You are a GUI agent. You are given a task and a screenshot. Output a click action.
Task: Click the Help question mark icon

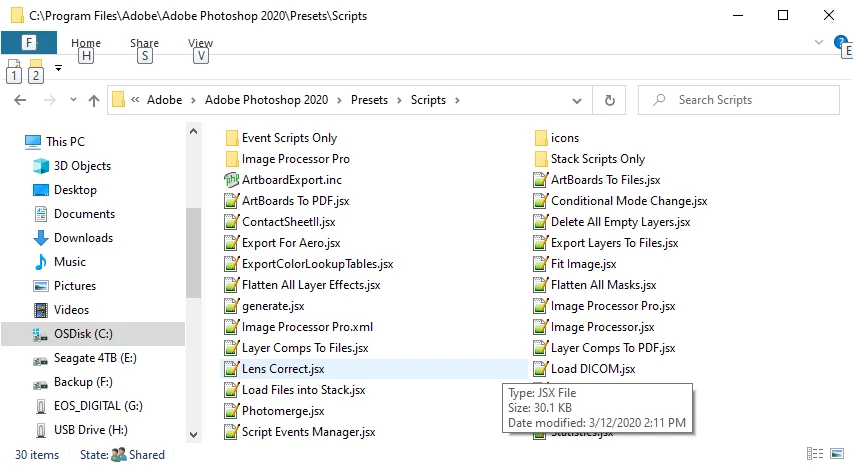840,42
